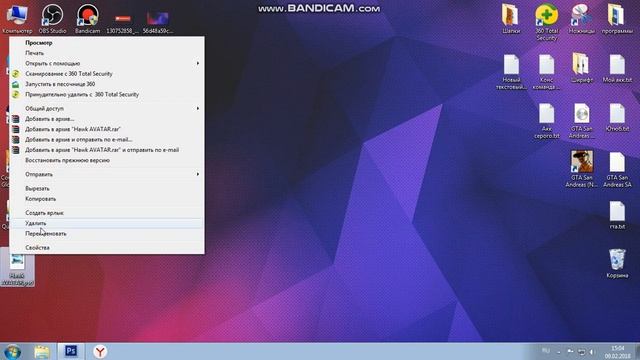Choose Просмотр in the context menu
640x360 pixels.
pos(107,43)
